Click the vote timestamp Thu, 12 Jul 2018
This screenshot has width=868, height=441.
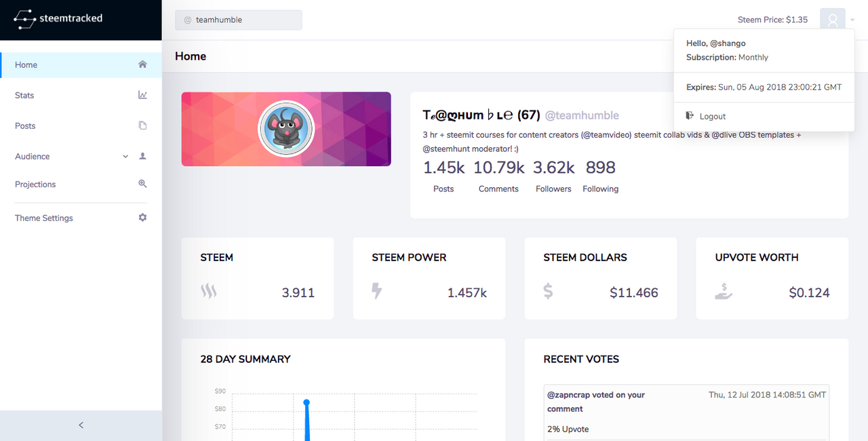pyautogui.click(x=768, y=395)
